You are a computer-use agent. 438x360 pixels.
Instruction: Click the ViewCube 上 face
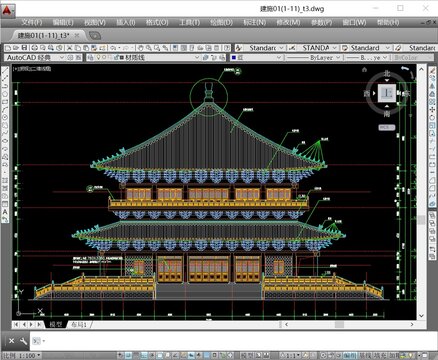click(387, 93)
